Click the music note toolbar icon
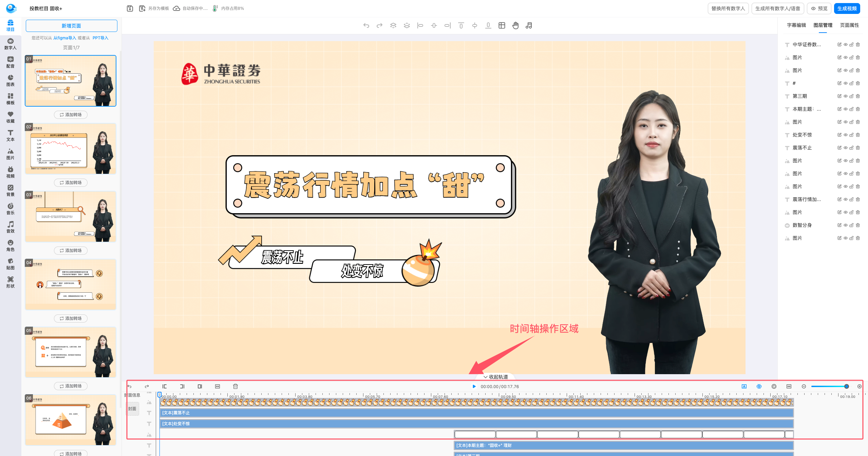The width and height of the screenshot is (868, 456). tap(529, 25)
